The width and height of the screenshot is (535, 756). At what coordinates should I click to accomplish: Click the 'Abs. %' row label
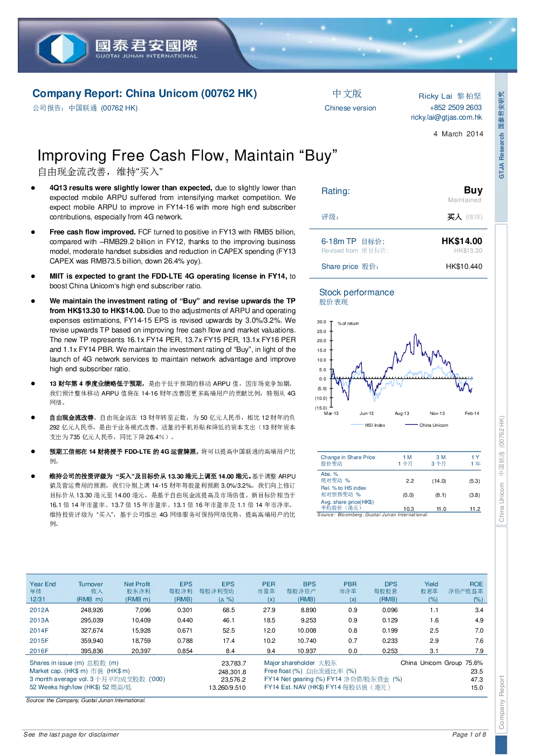(x=330, y=474)
